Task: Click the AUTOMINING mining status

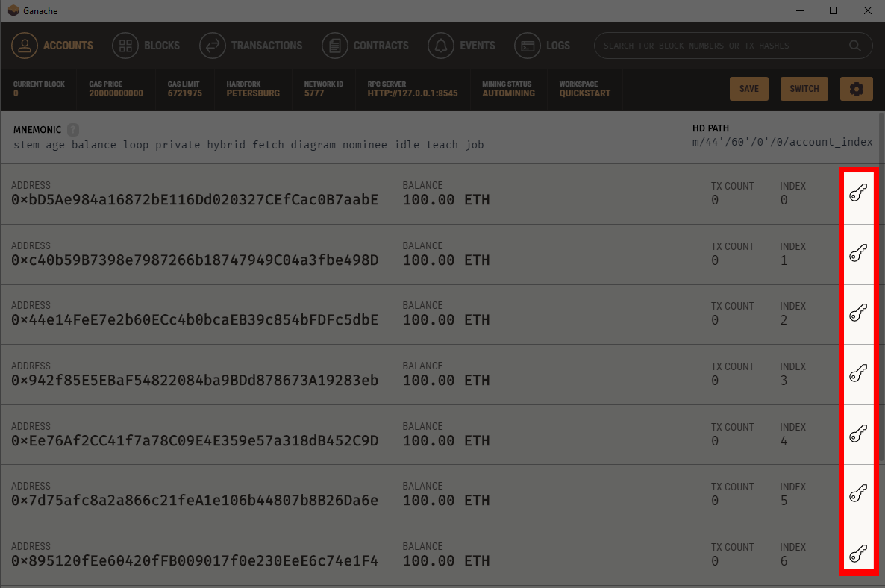Action: pyautogui.click(x=508, y=93)
